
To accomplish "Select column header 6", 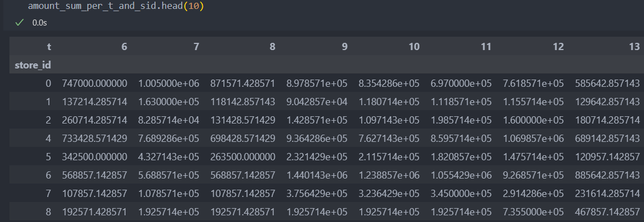I will pyautogui.click(x=124, y=46).
